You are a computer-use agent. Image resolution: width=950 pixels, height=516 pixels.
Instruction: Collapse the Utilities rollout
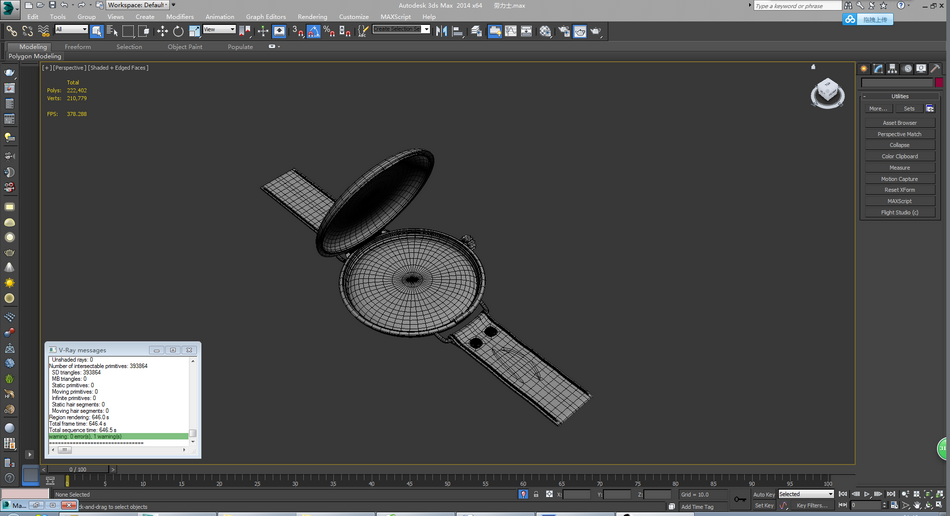899,96
